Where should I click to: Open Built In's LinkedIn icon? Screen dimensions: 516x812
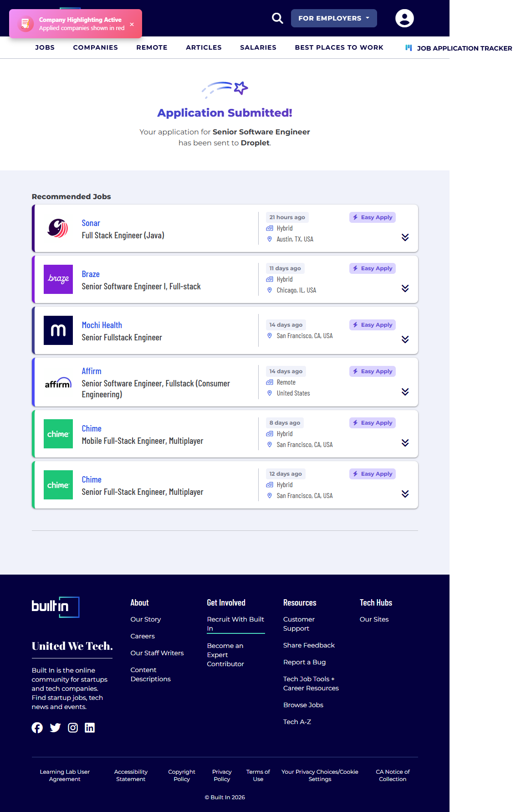[x=90, y=728]
